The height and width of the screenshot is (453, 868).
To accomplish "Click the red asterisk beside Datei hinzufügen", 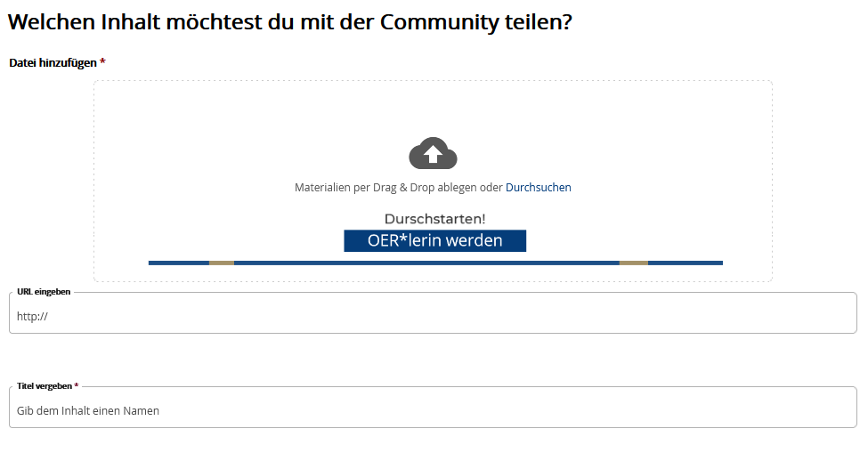I will [102, 62].
